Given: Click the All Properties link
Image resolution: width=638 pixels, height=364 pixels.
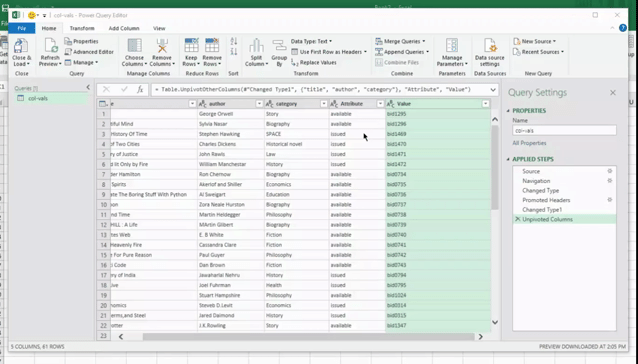Looking at the screenshot, I should [529, 143].
